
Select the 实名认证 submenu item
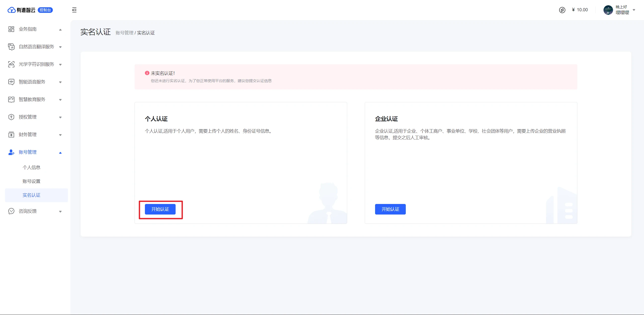pyautogui.click(x=31, y=195)
